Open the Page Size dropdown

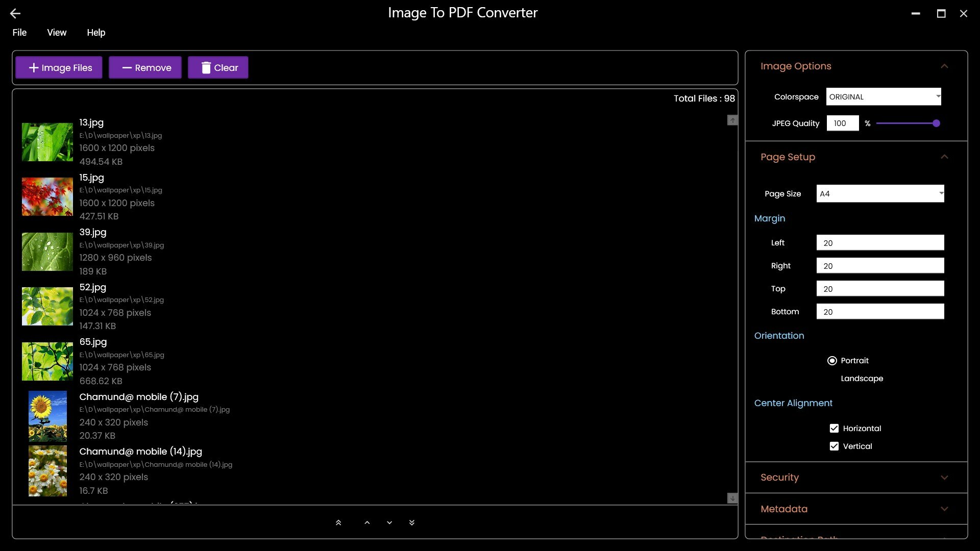tap(880, 194)
